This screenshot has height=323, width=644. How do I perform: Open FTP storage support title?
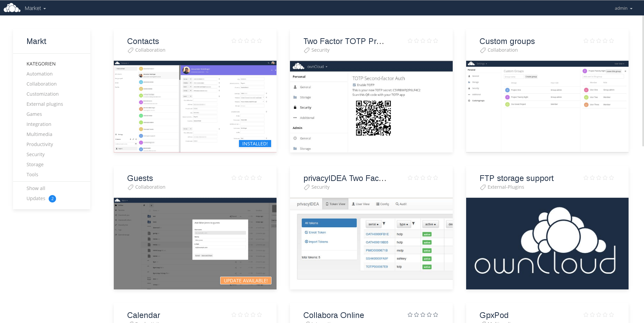coord(516,178)
